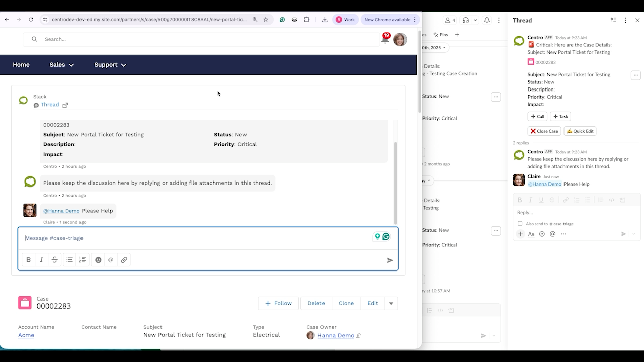Screen dimensions: 644x362
Task: Clone the case
Action: coord(346,303)
